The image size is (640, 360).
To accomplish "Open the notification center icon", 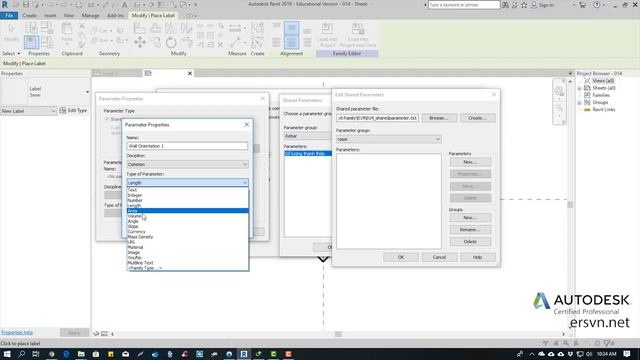I will click(x=627, y=354).
